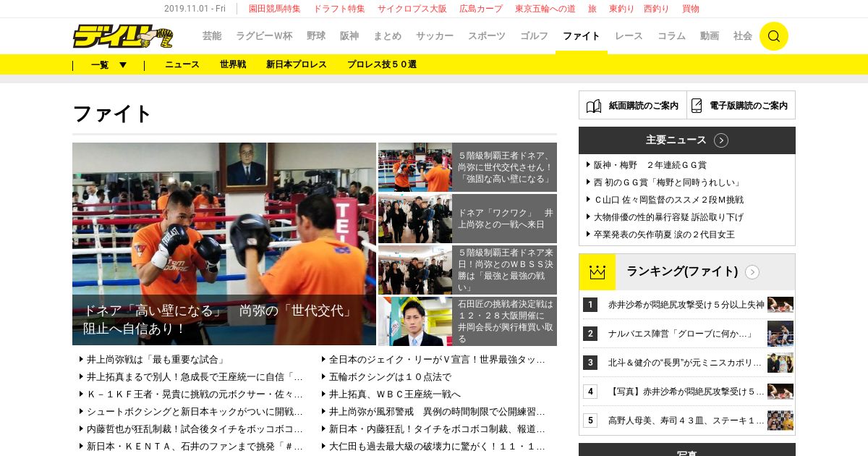This screenshot has width=868, height=456.
Task: Select the スポーツ tab
Action: pyautogui.click(x=487, y=35)
